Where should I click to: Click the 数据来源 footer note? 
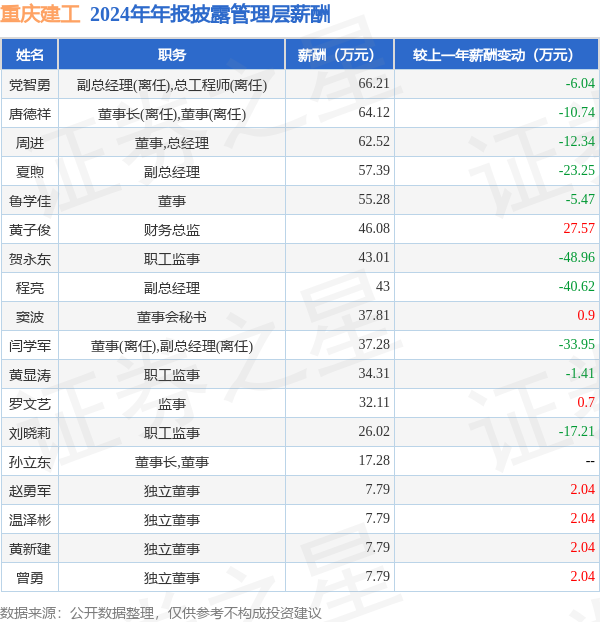pos(161,613)
